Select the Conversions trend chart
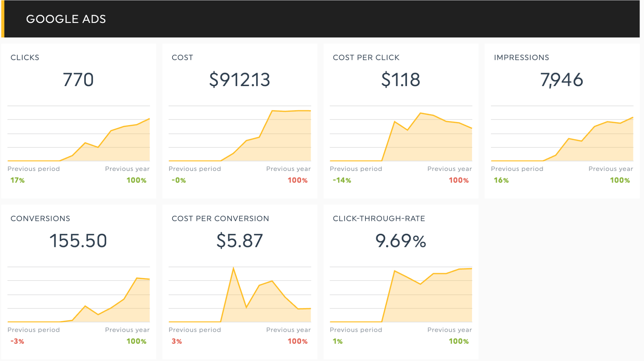Viewport: 644px width, 361px height. click(79, 295)
